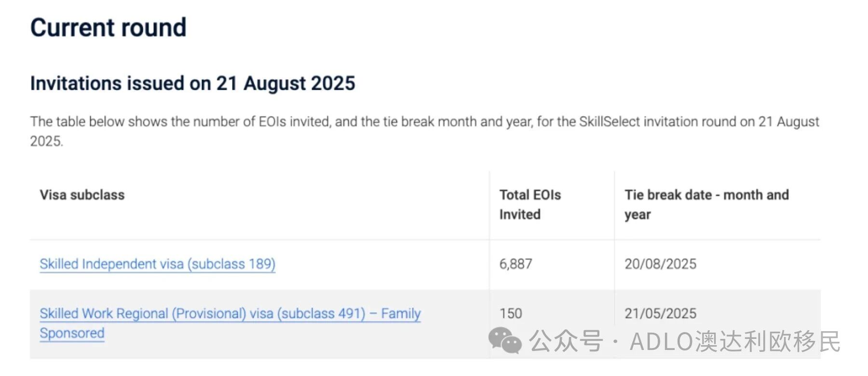Click the "Current round" heading
The height and width of the screenshot is (376, 868).
click(x=108, y=27)
